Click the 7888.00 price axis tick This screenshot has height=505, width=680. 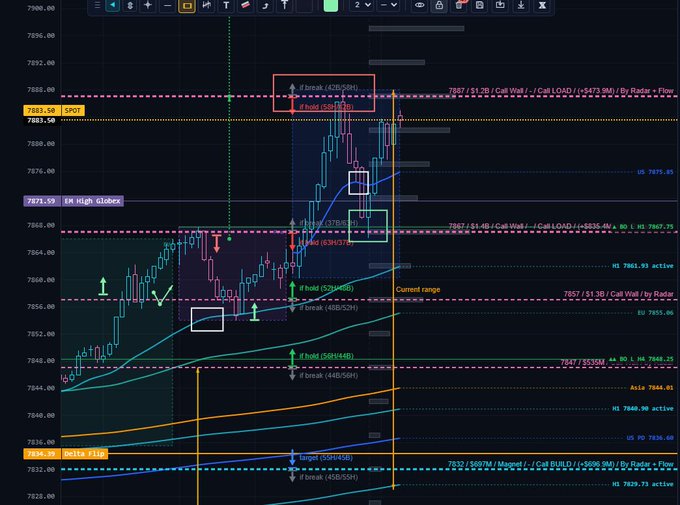41,90
